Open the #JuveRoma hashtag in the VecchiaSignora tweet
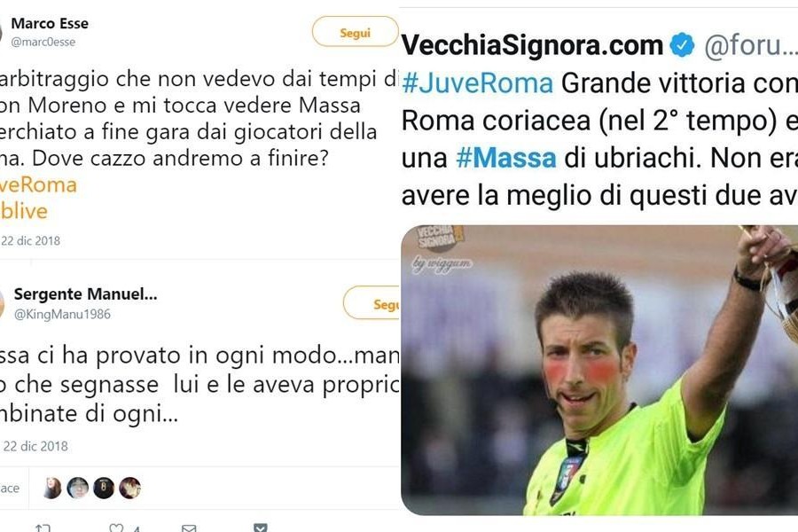This screenshot has height=532, width=798. 477,83
